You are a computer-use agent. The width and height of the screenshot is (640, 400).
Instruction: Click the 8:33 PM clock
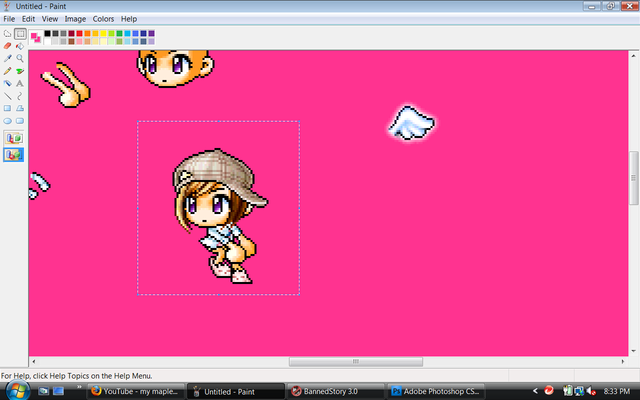coord(617,391)
